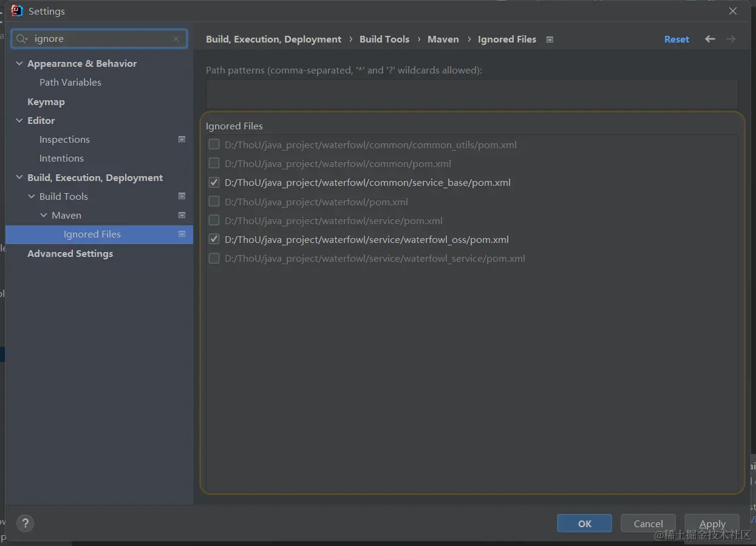Image resolution: width=756 pixels, height=546 pixels.
Task: Click the project-level icon next to Build Tools
Action: 182,196
